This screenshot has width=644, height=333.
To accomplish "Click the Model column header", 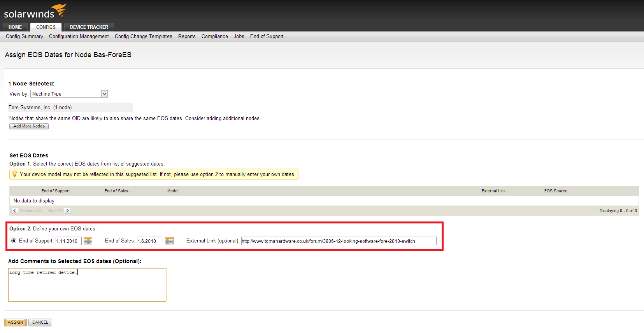I will pos(173,191).
